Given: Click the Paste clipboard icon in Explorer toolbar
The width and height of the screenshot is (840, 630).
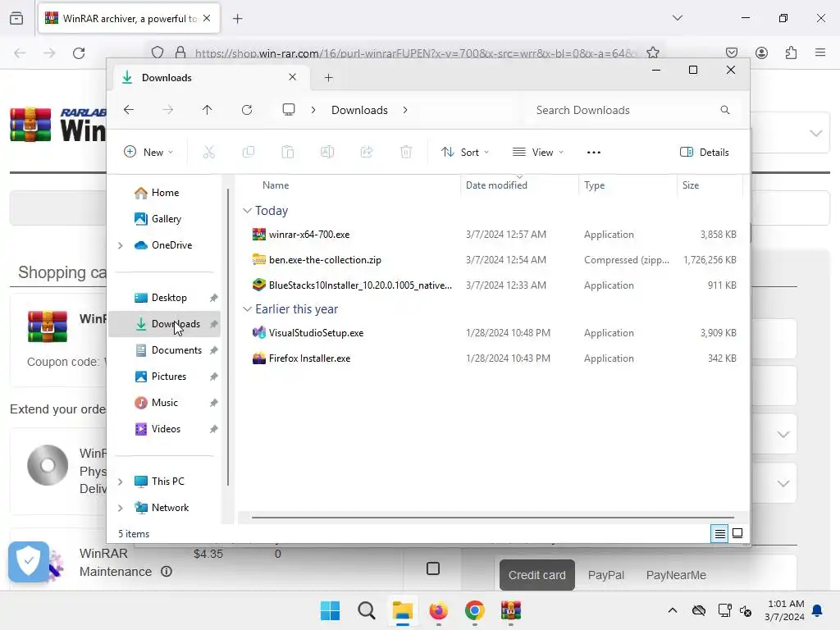Looking at the screenshot, I should (x=288, y=152).
